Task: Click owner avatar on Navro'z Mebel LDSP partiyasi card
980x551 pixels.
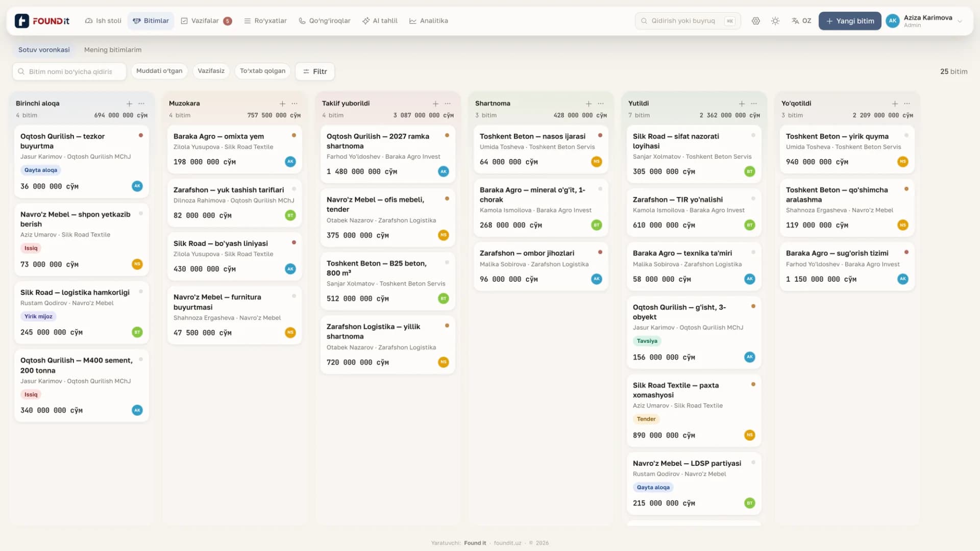Action: coord(750,503)
